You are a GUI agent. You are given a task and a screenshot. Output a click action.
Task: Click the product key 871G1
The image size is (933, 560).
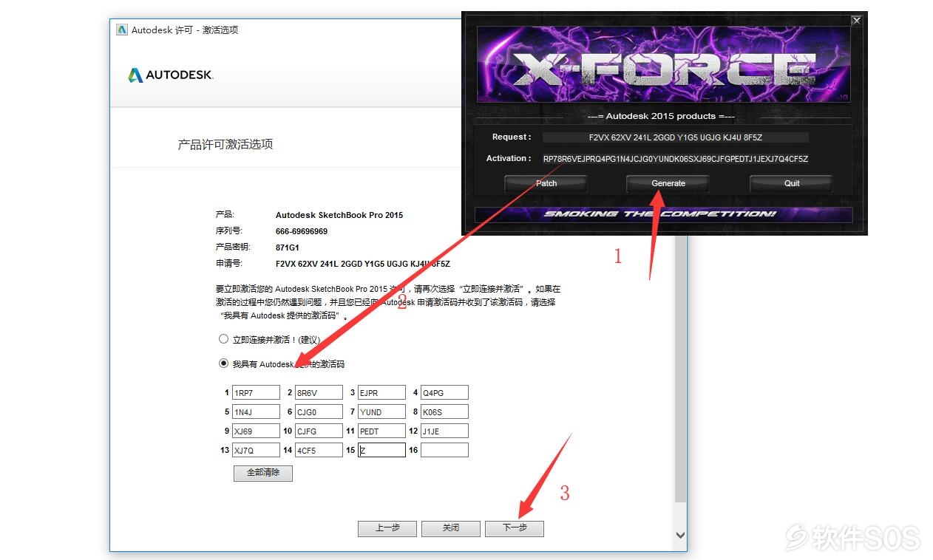pyautogui.click(x=288, y=247)
